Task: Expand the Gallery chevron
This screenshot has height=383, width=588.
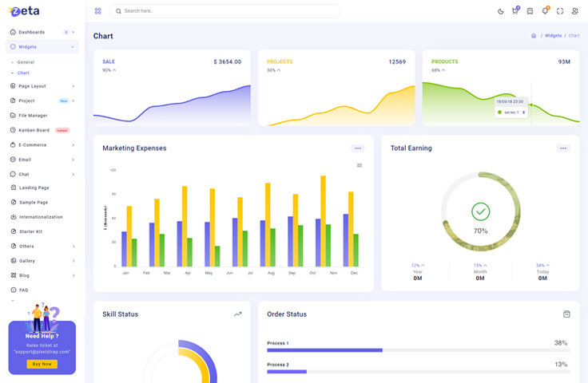Action: pyautogui.click(x=73, y=261)
